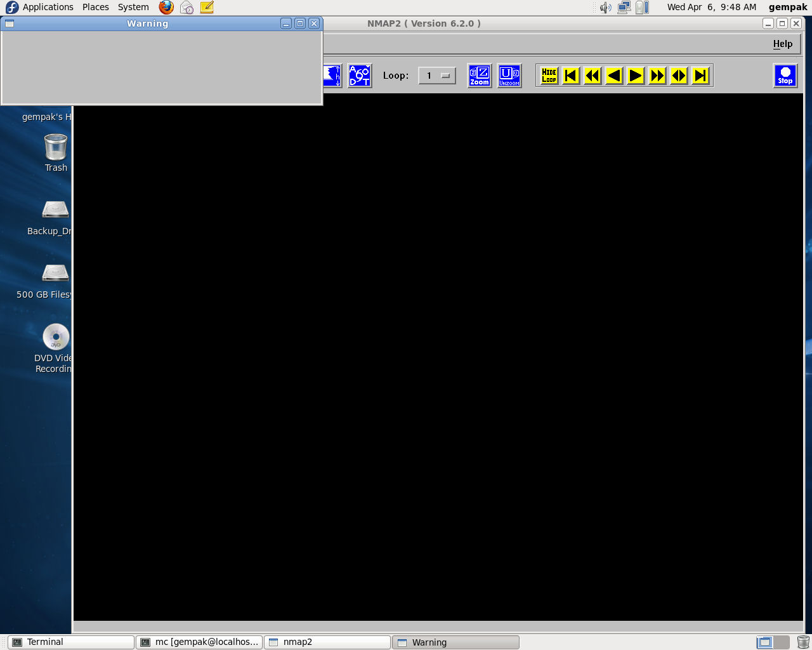Jump to first frame of loop
812x650 pixels.
tap(570, 76)
